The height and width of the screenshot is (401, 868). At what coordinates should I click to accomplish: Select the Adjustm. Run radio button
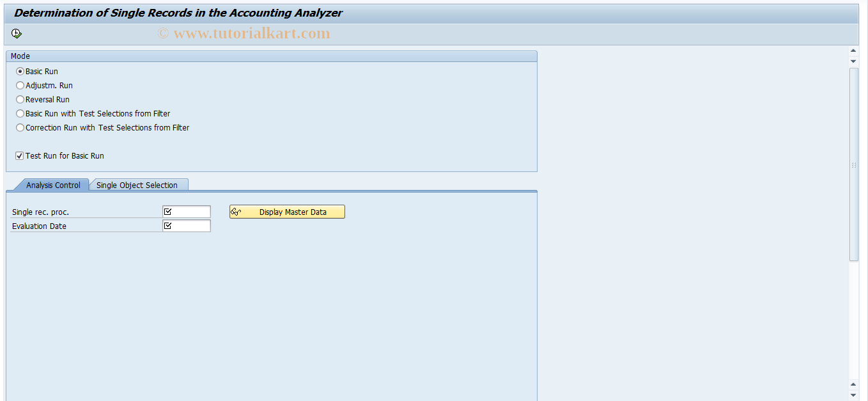tap(20, 86)
